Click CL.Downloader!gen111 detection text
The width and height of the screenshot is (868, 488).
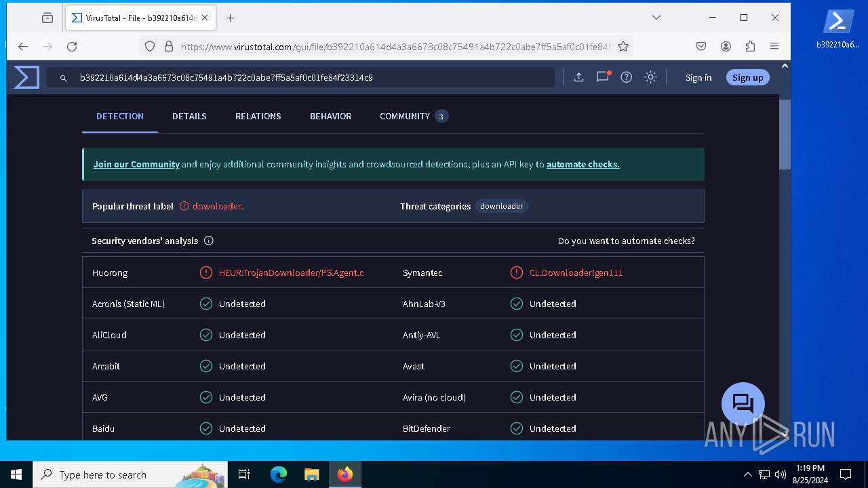pyautogui.click(x=576, y=272)
